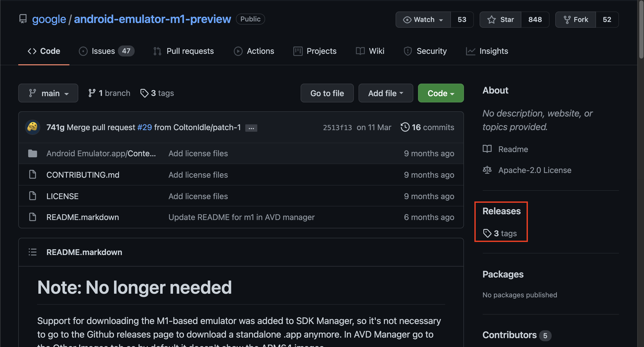Image resolution: width=644 pixels, height=347 pixels.
Task: Open the LICENSE file
Action: tap(62, 196)
